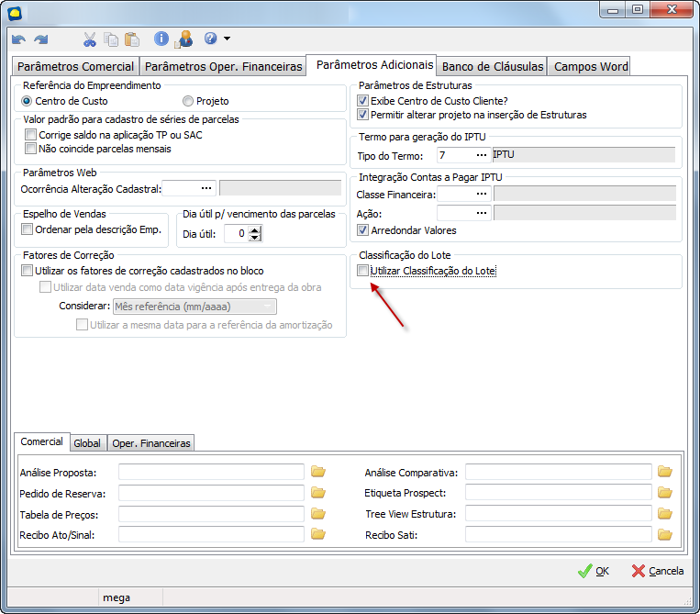
Task: Switch to Banco de Cláusulas tab
Action: (493, 66)
